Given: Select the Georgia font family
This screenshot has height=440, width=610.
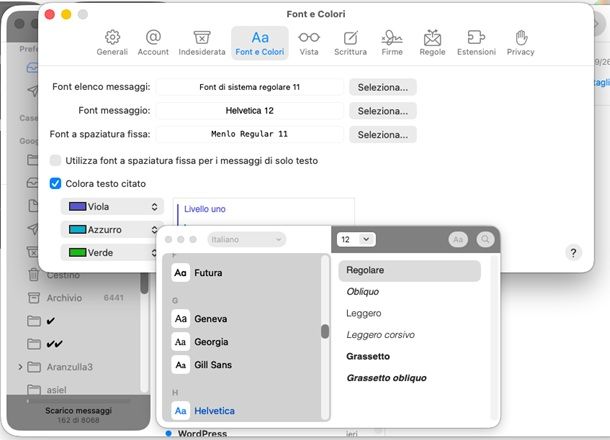Looking at the screenshot, I should [211, 342].
